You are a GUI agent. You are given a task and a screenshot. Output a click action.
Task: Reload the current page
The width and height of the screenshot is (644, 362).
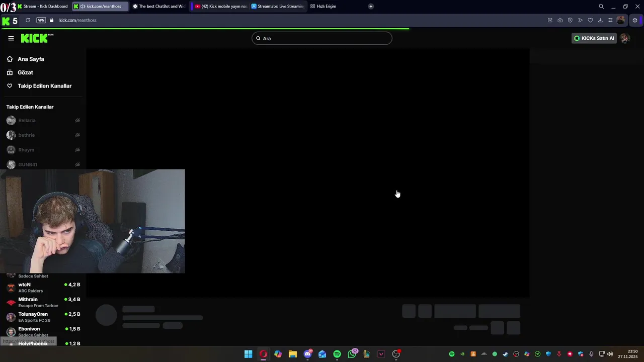click(x=28, y=20)
